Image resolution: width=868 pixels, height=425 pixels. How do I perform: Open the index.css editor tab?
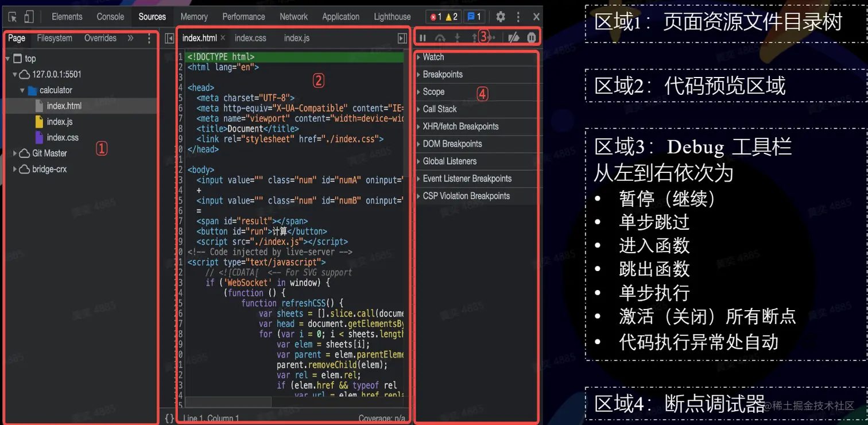click(250, 38)
